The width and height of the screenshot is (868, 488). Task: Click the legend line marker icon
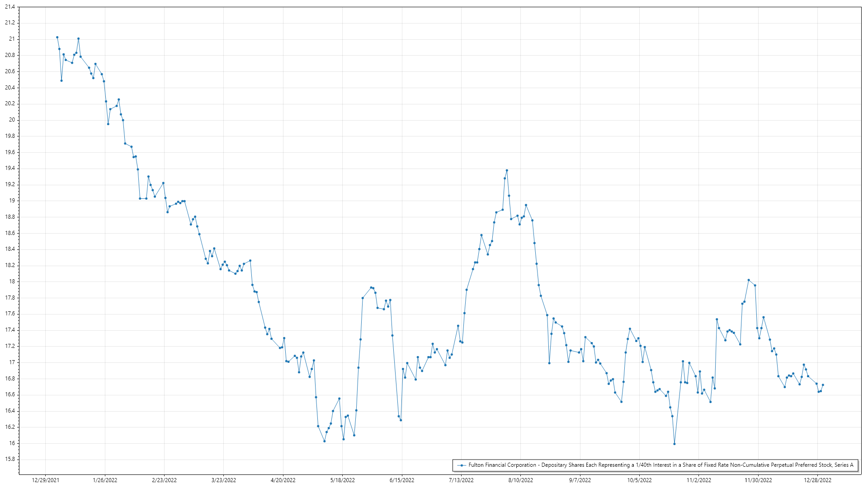point(461,465)
